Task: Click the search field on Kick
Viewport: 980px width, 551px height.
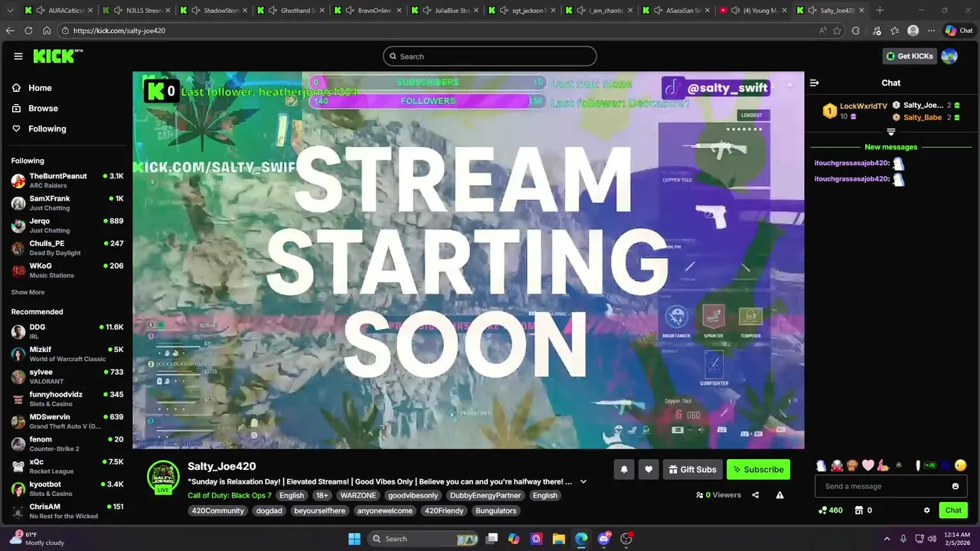Action: point(490,56)
